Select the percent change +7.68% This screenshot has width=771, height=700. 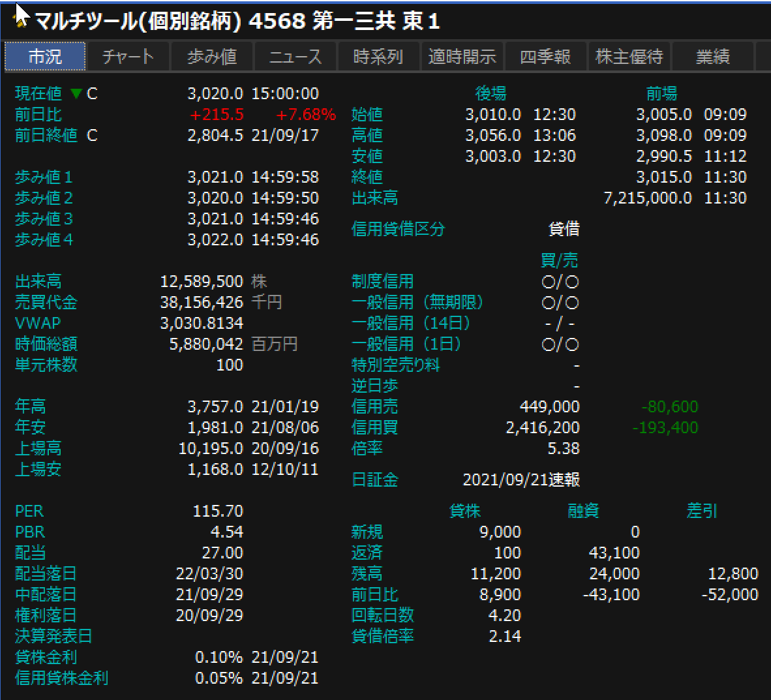306,115
